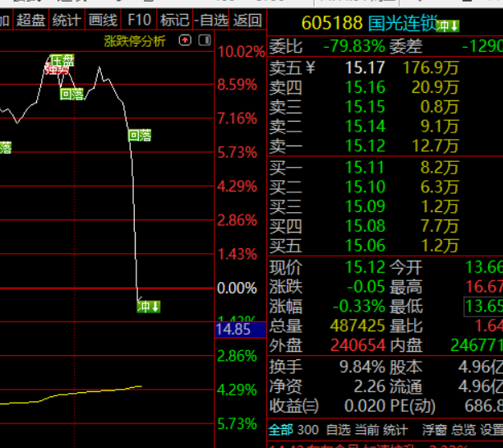The width and height of the screenshot is (503, 448).
Task: Open 涨跌停分析 link
Action: [135, 41]
